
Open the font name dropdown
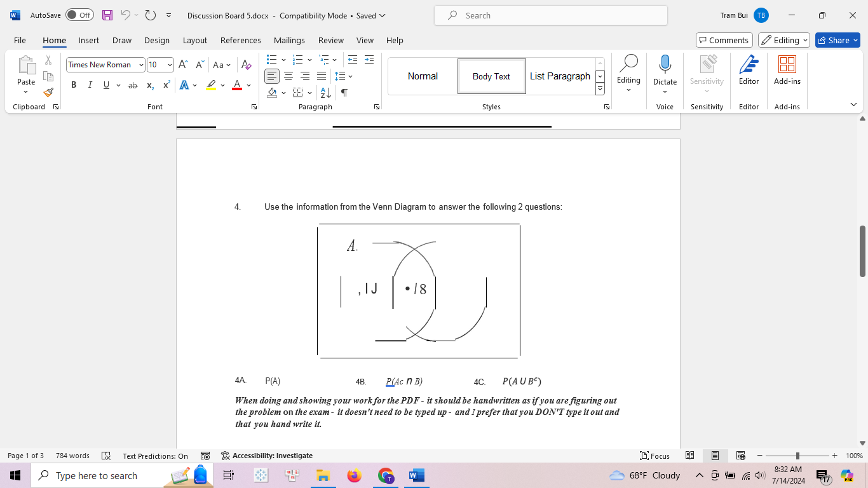[x=141, y=65]
